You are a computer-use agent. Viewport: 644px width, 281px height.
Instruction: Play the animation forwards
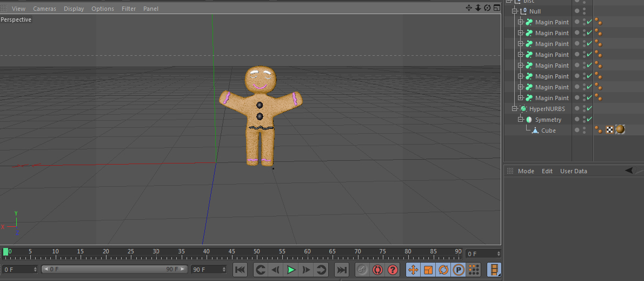291,270
